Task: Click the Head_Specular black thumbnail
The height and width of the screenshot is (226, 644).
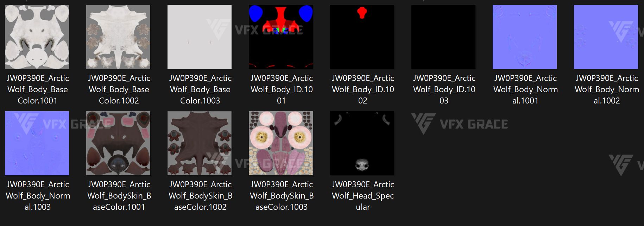Action: coord(362,143)
